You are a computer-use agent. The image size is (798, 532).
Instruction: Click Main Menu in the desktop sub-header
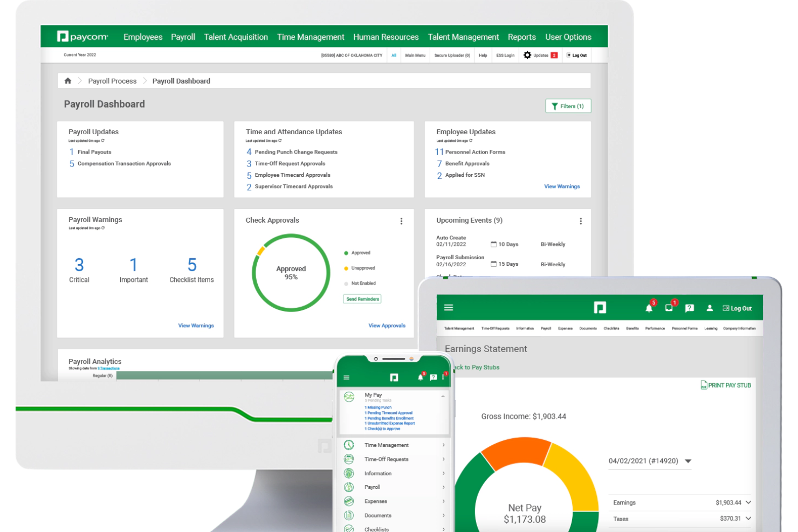pos(415,55)
